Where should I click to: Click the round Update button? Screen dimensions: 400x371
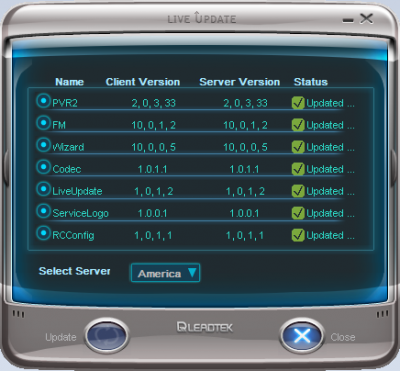pos(107,335)
